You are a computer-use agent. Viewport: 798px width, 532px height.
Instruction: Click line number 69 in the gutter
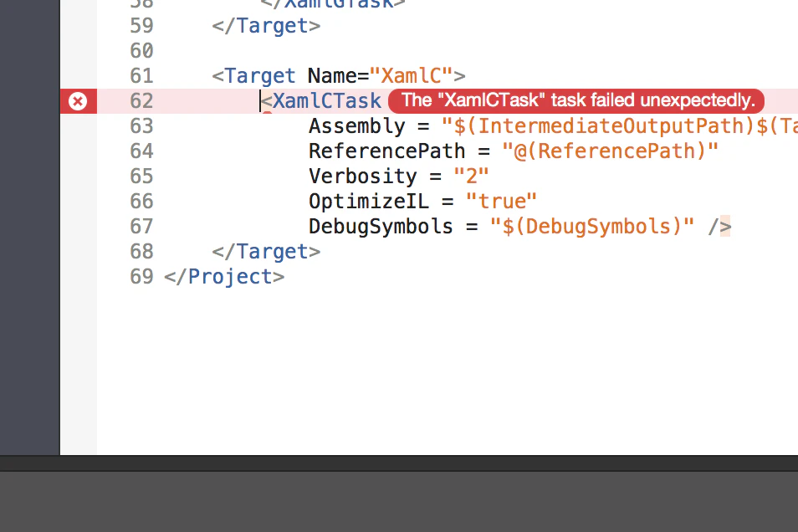coord(141,276)
